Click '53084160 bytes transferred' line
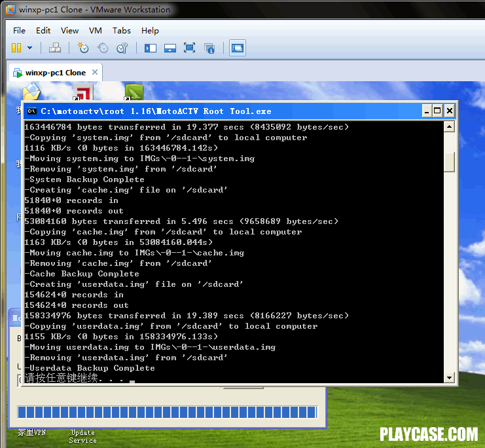The height and width of the screenshot is (448, 485). click(181, 221)
